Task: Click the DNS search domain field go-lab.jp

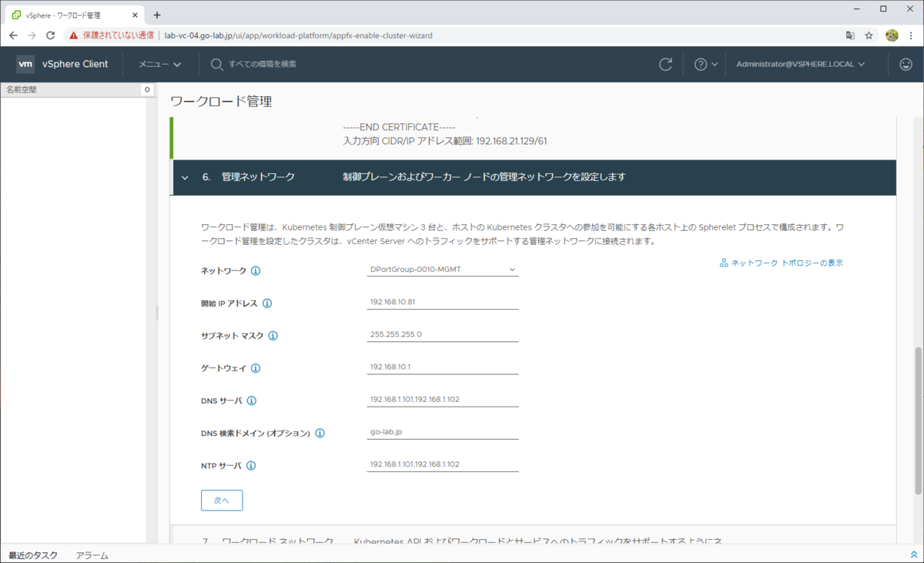Action: coord(443,431)
